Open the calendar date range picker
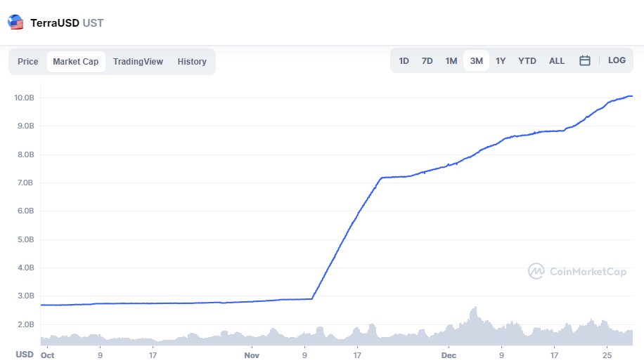 [x=585, y=60]
